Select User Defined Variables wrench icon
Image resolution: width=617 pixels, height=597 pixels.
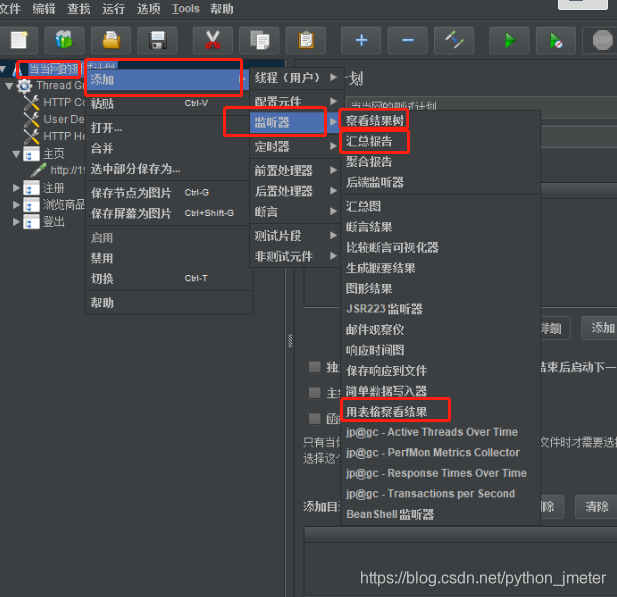(31, 120)
